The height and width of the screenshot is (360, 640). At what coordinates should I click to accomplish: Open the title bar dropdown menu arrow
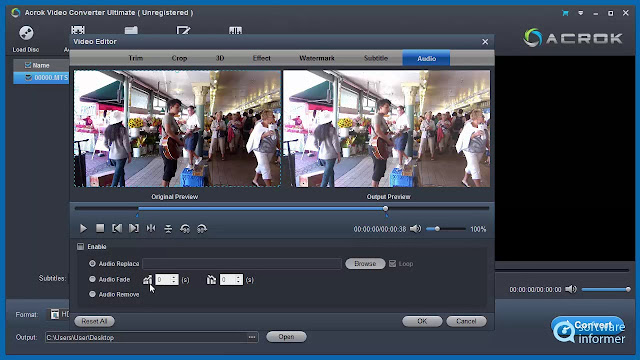click(580, 13)
